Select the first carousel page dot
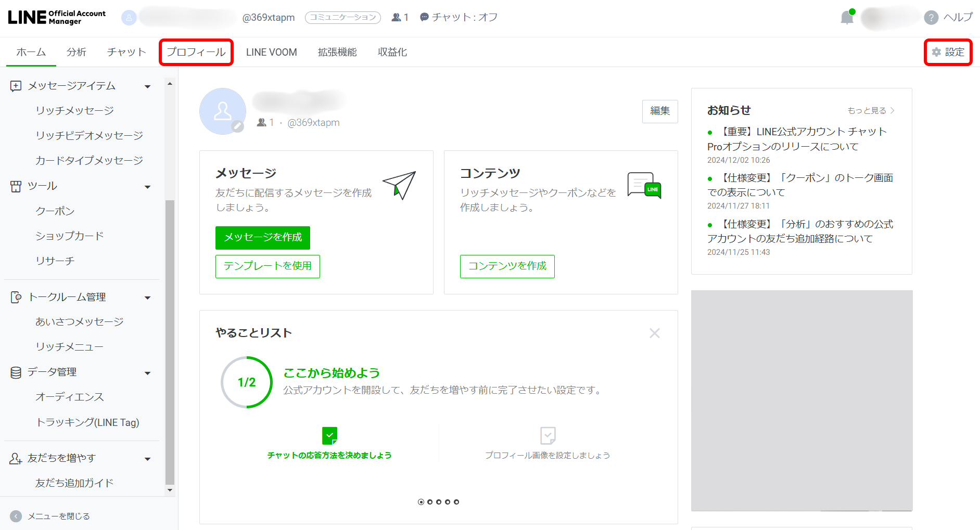Screen dimensions: 980x530 click(421, 502)
